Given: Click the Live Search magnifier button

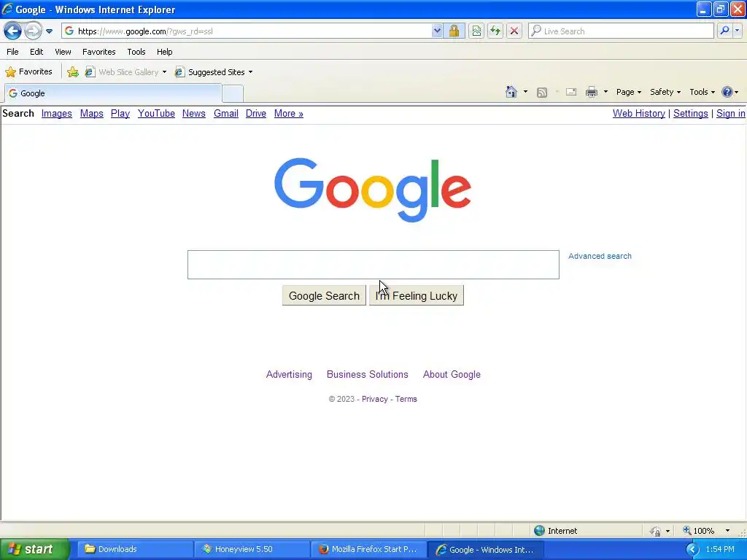Looking at the screenshot, I should (x=724, y=31).
